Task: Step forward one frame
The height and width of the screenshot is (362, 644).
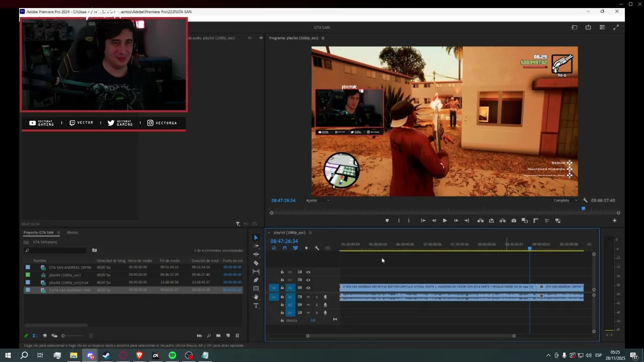Action: (456, 221)
